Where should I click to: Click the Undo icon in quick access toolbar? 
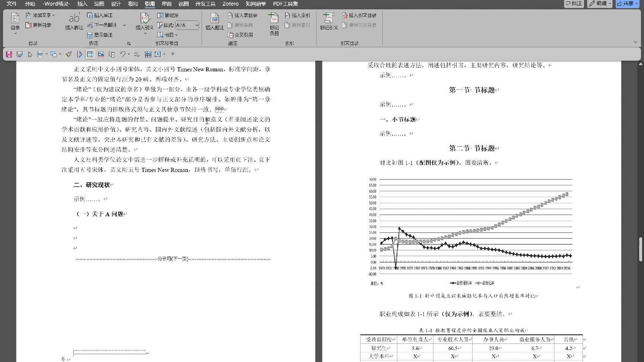click(123, 54)
